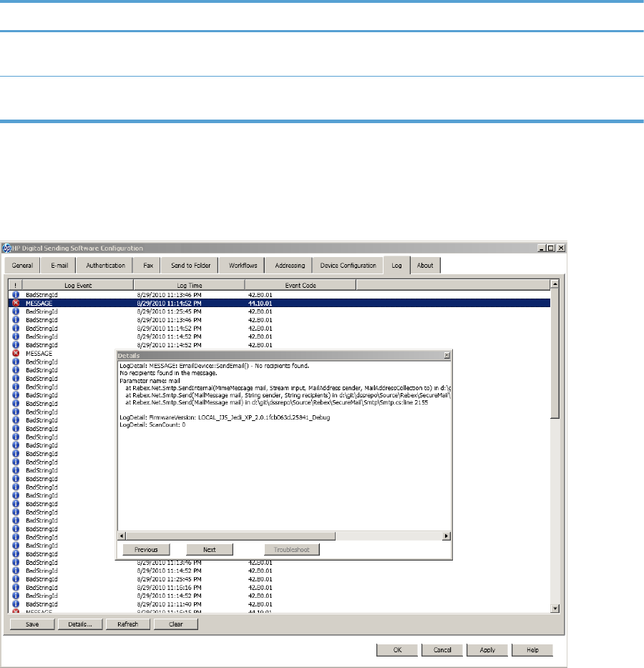Select the unselected MESSAGE row beside Details popup

pos(39,354)
